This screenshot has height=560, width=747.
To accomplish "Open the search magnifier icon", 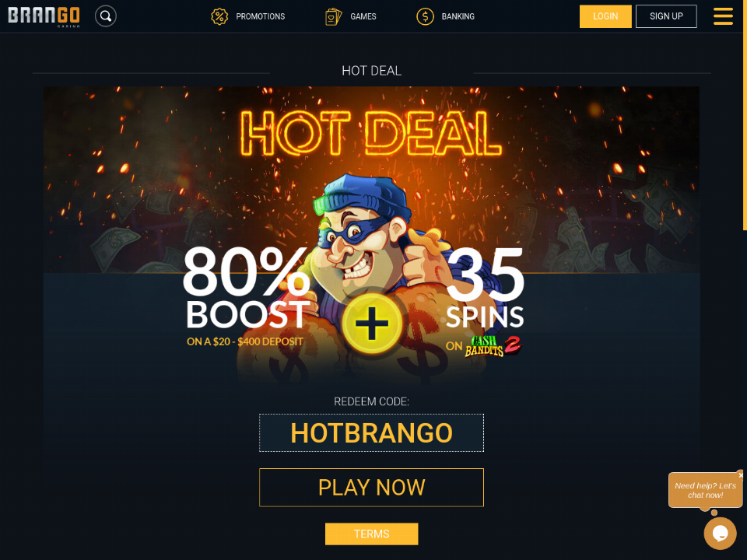I will pyautogui.click(x=106, y=16).
